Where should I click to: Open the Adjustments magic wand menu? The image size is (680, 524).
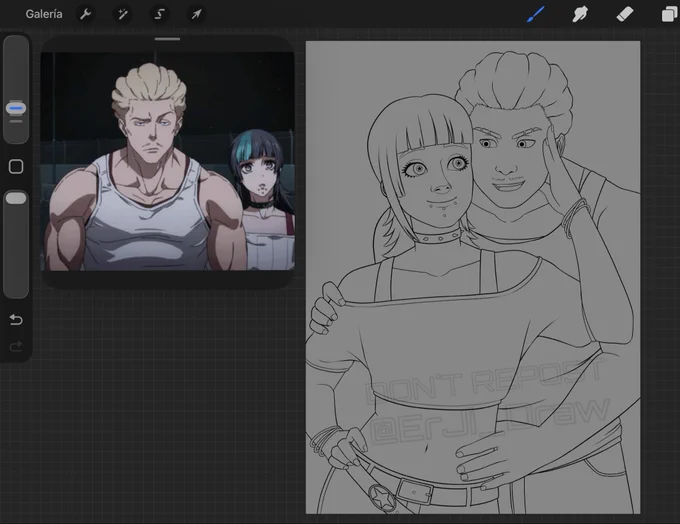123,14
